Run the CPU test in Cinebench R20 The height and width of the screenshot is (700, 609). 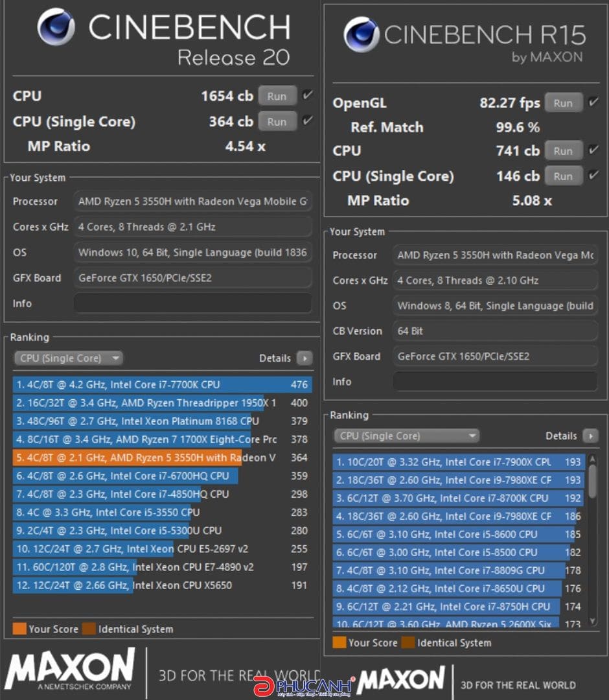(x=277, y=96)
